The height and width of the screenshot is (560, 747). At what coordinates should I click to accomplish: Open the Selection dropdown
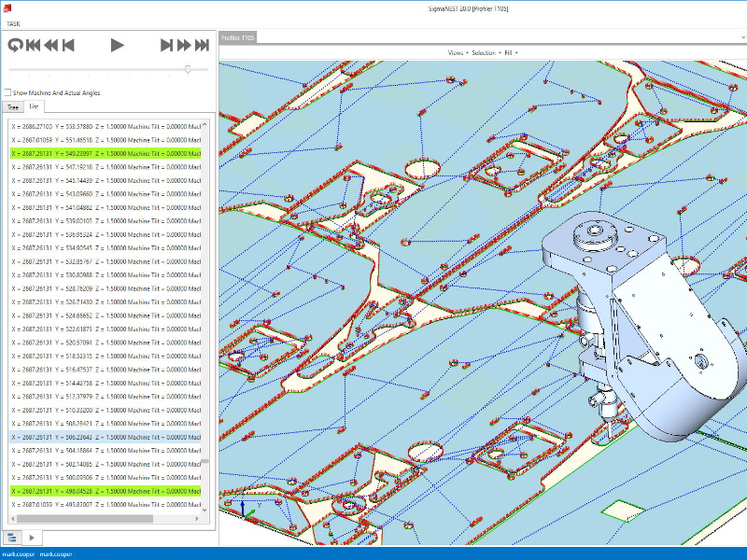[x=486, y=53]
